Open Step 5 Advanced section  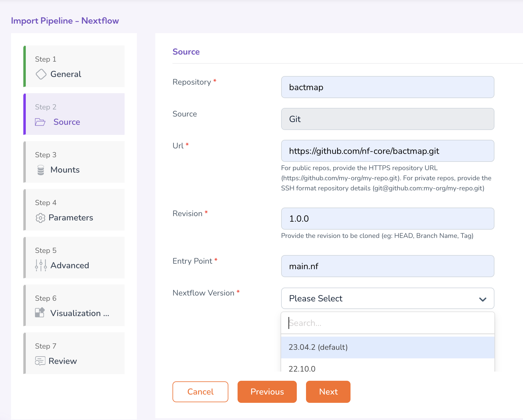click(74, 258)
